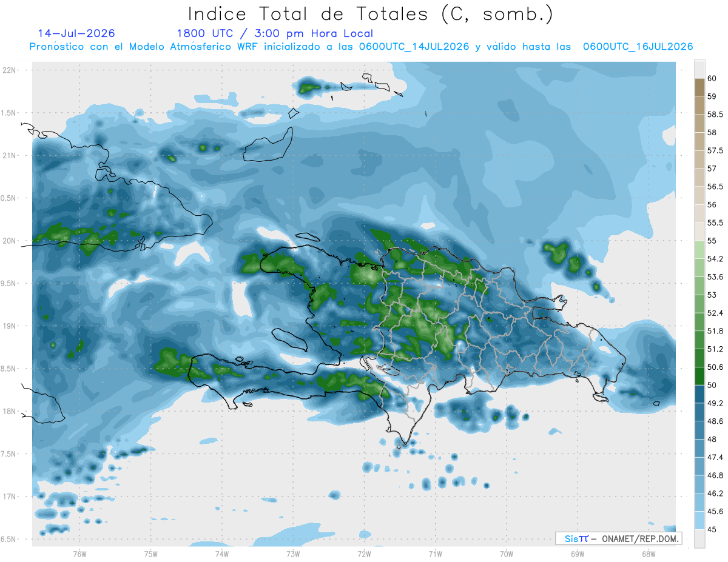This screenshot has width=728, height=562.
Task: Click the "70W" longitude label
Action: [506, 554]
